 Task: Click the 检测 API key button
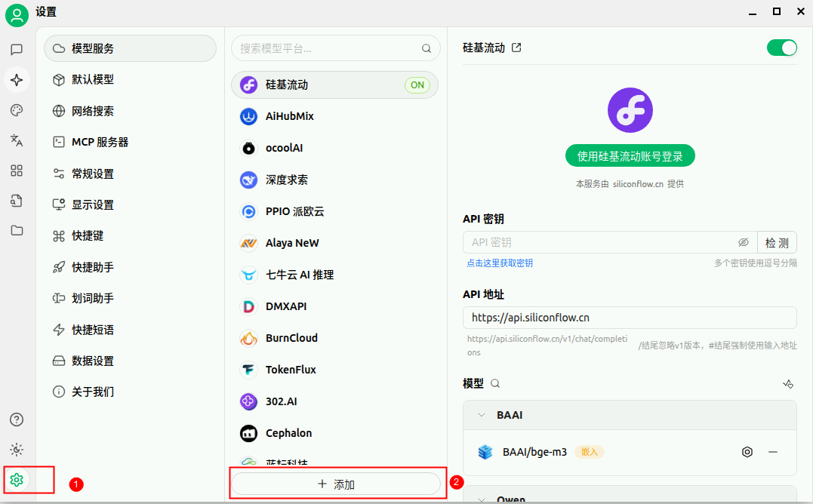coord(777,242)
